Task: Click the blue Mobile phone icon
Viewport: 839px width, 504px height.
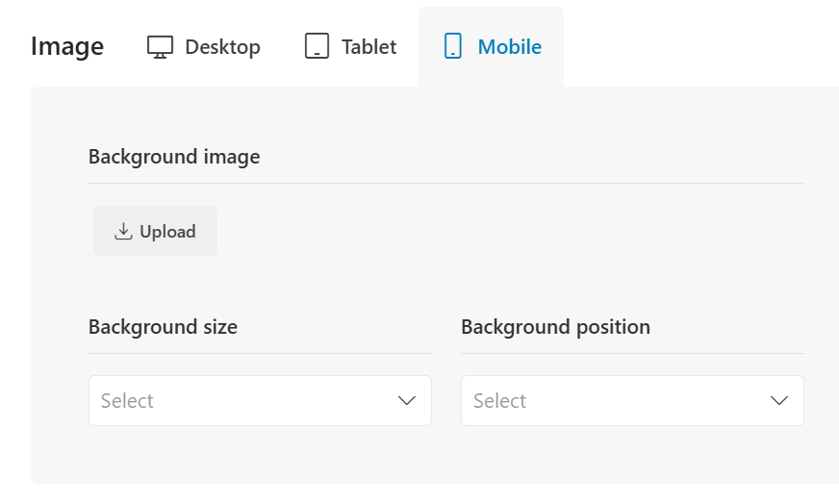Action: point(452,46)
